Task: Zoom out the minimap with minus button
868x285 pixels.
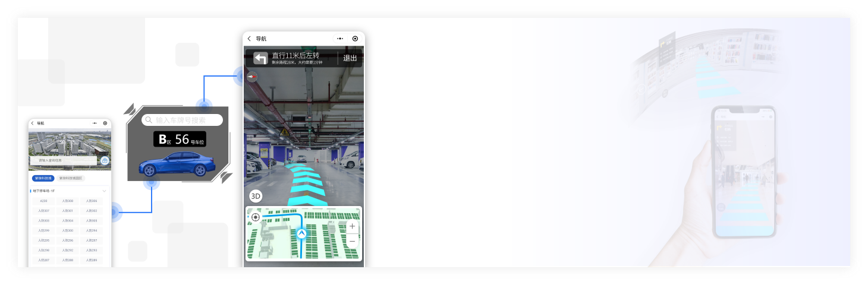Action: point(352,240)
